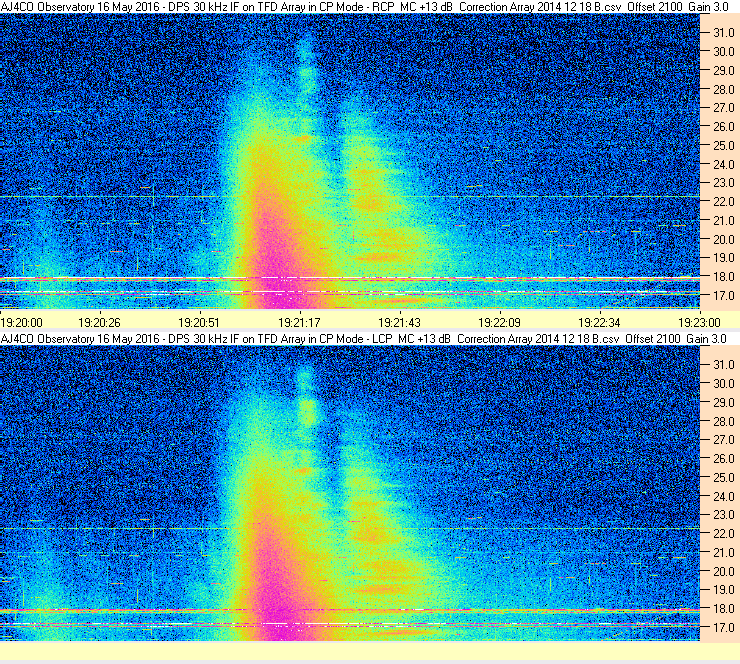The width and height of the screenshot is (740, 664).
Task: Select the 19:21:43 time axis label
Action: pyautogui.click(x=399, y=323)
